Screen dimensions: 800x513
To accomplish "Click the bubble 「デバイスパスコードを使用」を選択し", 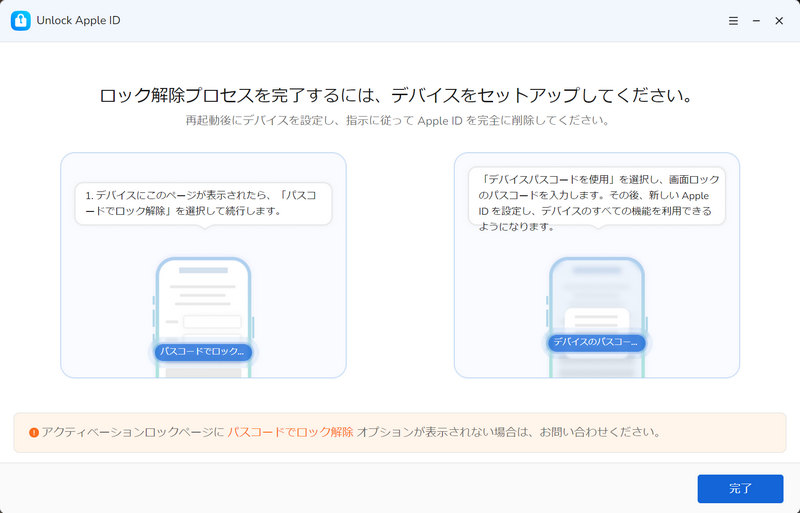I will pos(597,196).
